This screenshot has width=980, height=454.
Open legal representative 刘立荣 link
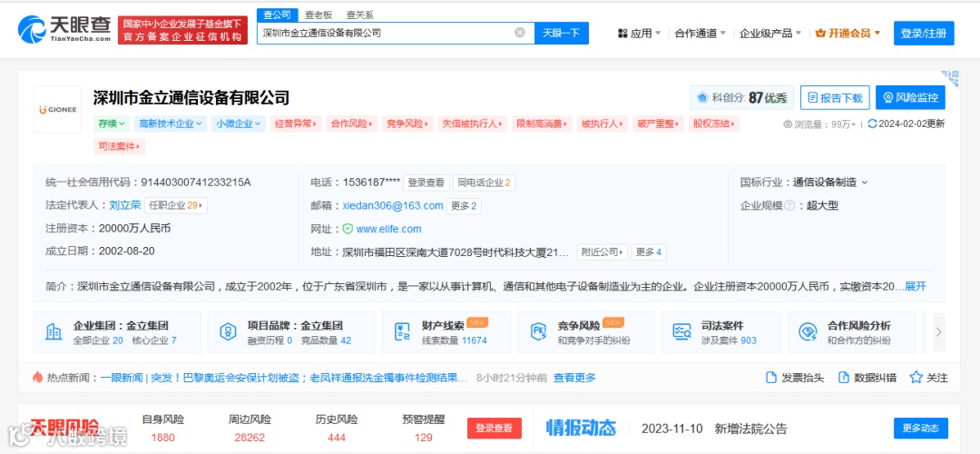pyautogui.click(x=125, y=205)
